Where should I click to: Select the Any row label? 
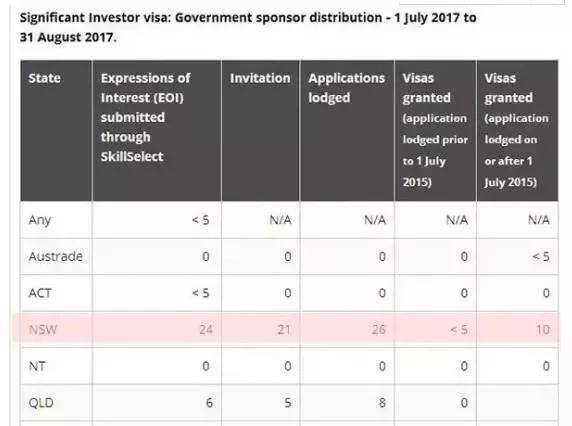[x=40, y=220]
